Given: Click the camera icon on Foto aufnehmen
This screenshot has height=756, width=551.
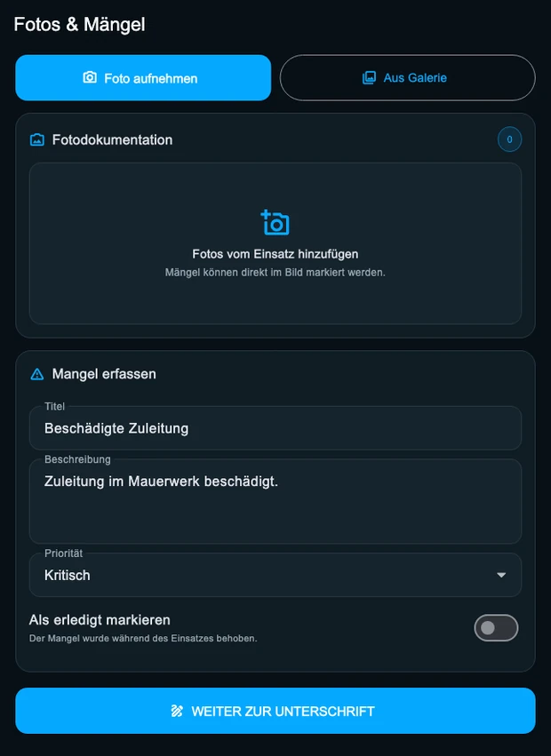Looking at the screenshot, I should pos(90,77).
